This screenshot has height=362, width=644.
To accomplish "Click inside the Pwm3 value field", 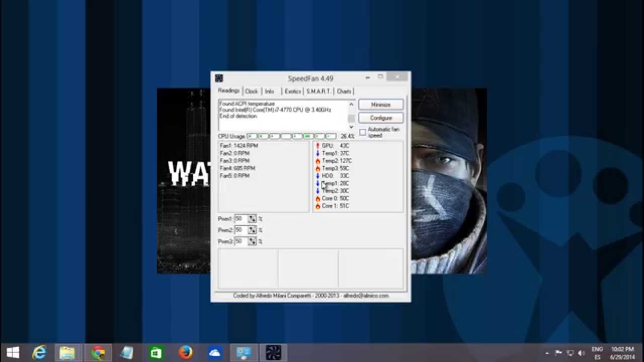I will pyautogui.click(x=241, y=242).
